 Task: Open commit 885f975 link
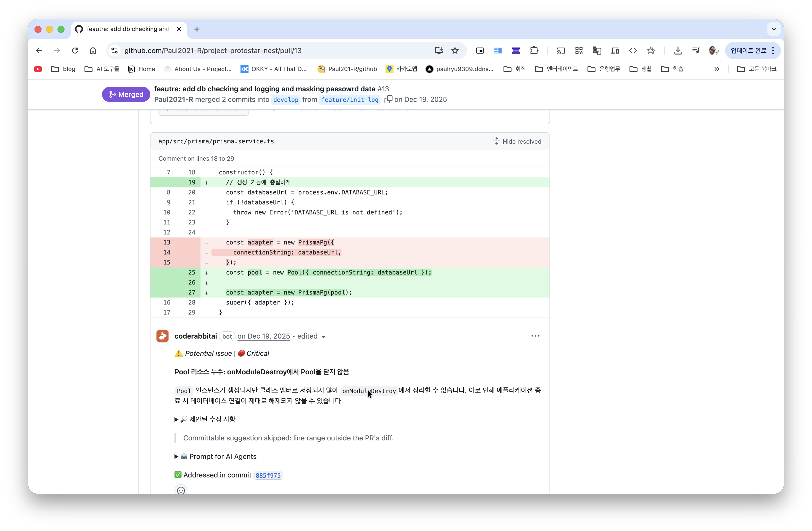click(268, 475)
